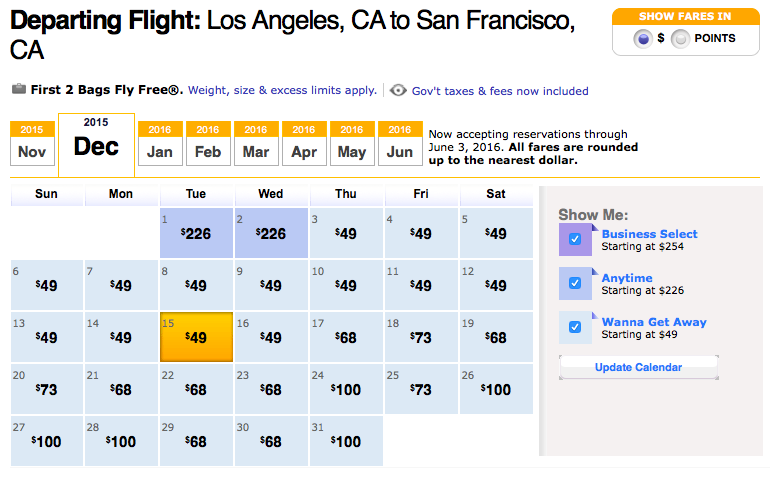The image size is (773, 477).
Task: Select the highlighted December 15 fare
Action: click(196, 337)
